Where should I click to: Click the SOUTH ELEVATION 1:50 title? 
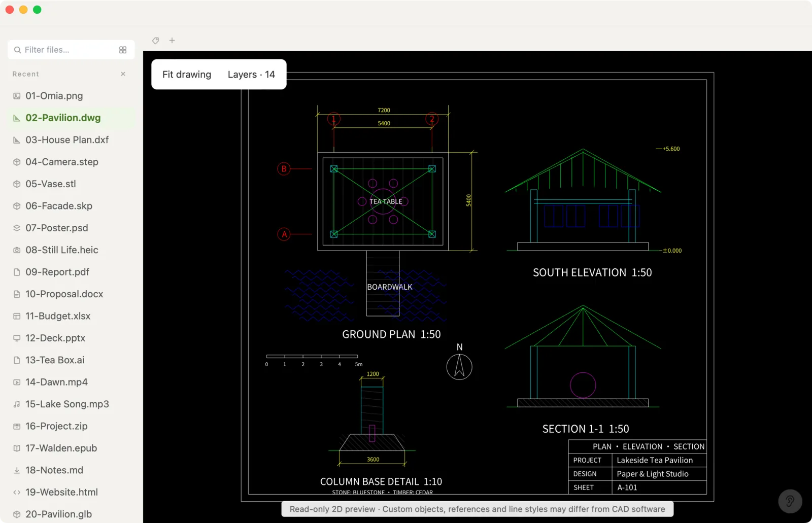[592, 272]
